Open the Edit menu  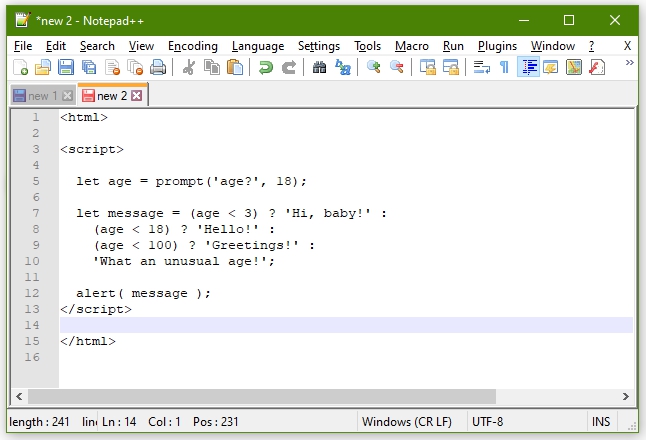(x=56, y=46)
